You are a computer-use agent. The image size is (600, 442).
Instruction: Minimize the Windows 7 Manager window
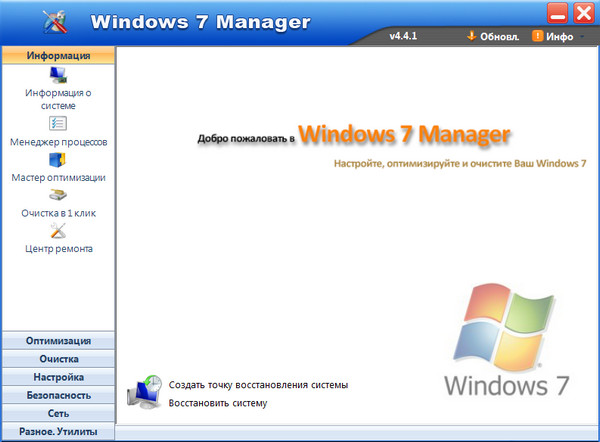tap(557, 13)
